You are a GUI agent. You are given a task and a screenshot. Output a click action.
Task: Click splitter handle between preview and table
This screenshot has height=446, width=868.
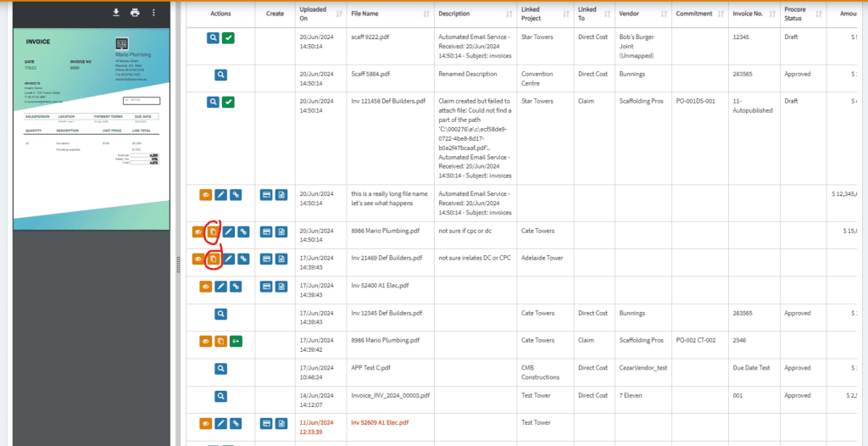pyautogui.click(x=175, y=265)
